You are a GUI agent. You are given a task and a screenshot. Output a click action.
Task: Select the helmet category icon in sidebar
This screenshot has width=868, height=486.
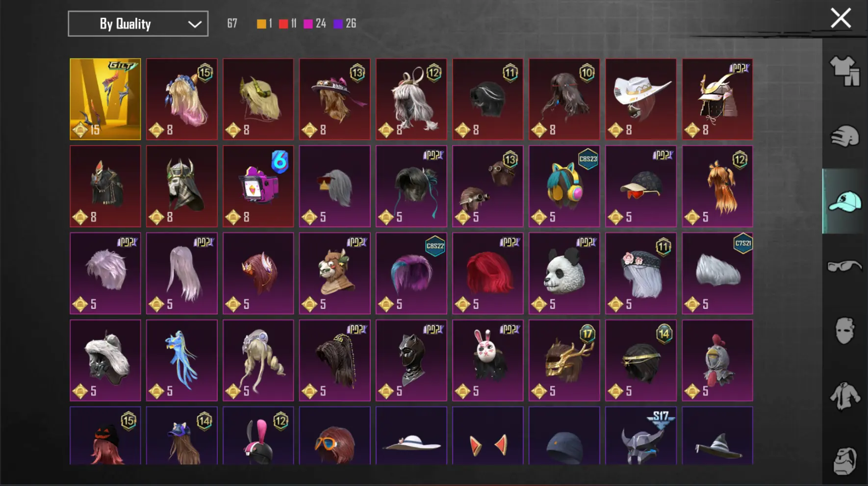click(844, 136)
